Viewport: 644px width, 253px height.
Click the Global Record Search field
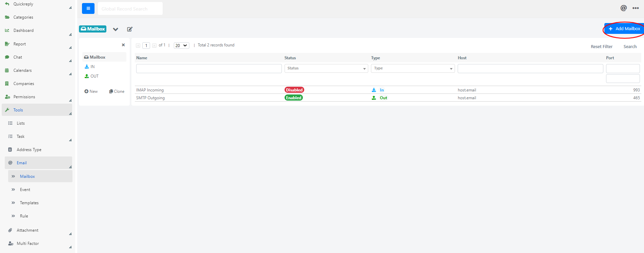[130, 8]
